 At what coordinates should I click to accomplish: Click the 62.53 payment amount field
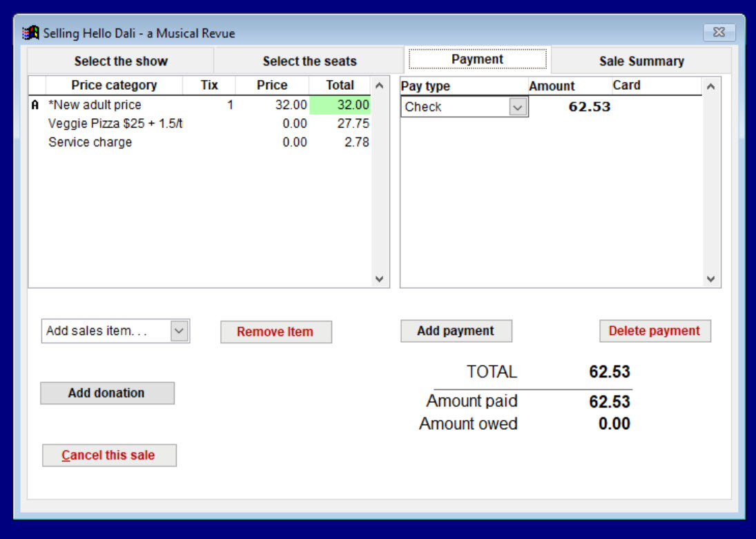click(570, 106)
